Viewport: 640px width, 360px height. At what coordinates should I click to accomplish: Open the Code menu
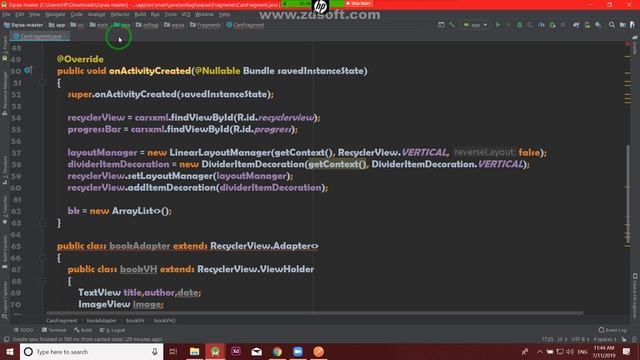(x=76, y=14)
